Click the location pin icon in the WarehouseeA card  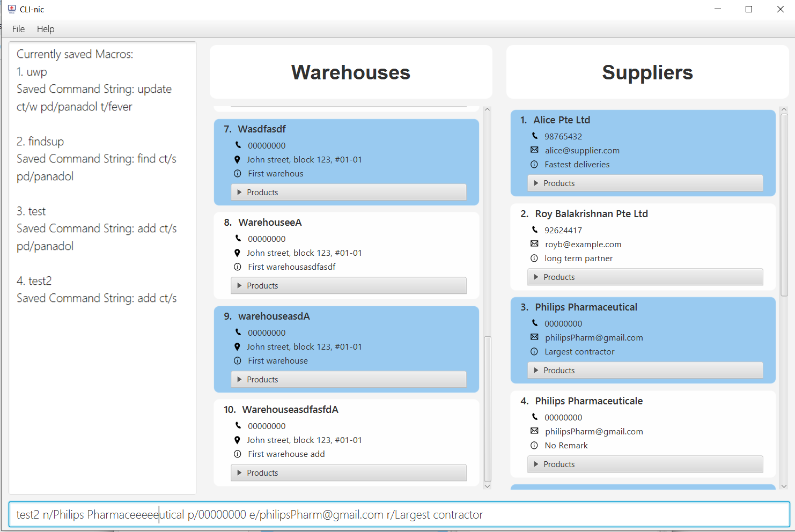click(237, 253)
